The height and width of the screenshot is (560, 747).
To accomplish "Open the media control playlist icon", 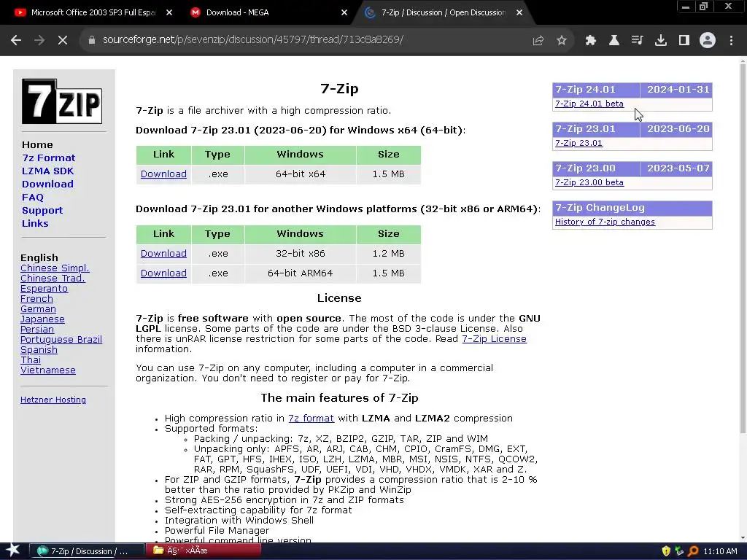I will 637,40.
